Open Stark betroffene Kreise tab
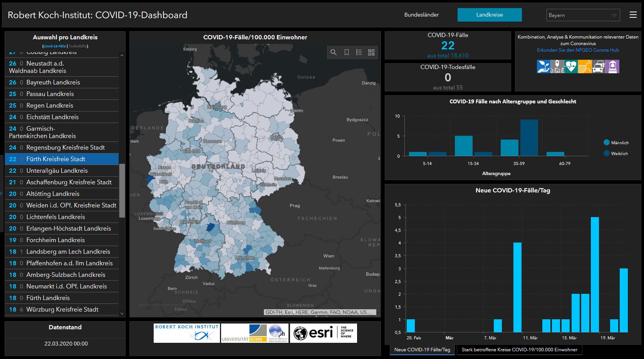Viewport: 644px width, 359px height. click(519, 350)
